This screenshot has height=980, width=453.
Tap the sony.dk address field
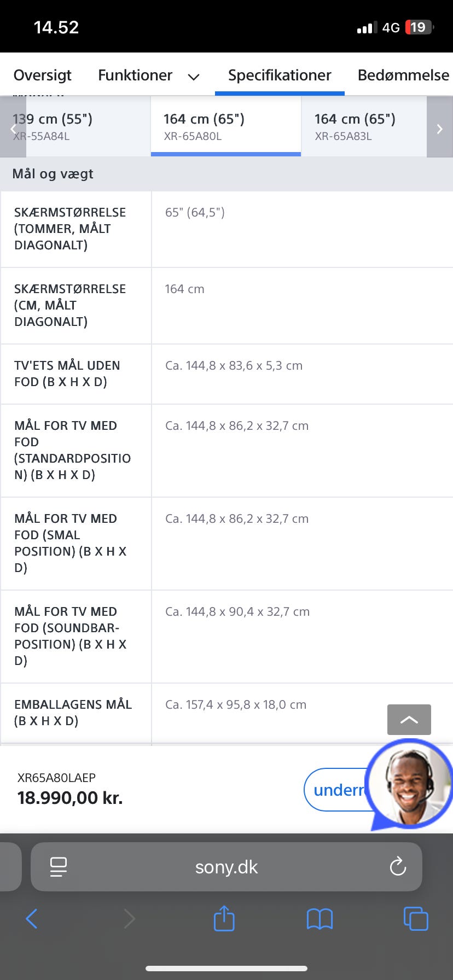[226, 867]
